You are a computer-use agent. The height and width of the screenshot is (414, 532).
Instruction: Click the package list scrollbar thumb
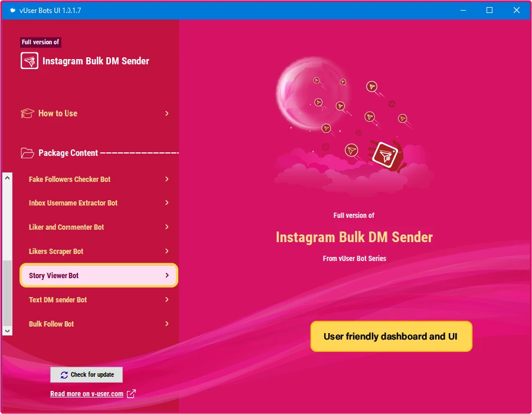[8, 293]
